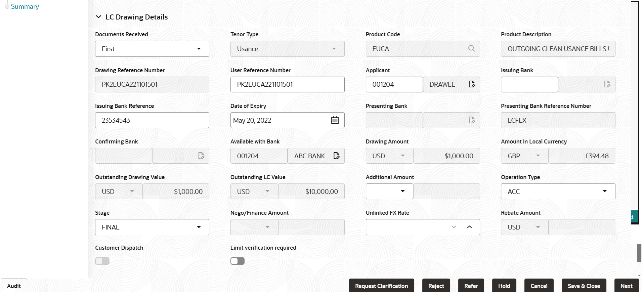The height and width of the screenshot is (292, 644).
Task: Click the Rebate Amount value field
Action: click(x=582, y=227)
